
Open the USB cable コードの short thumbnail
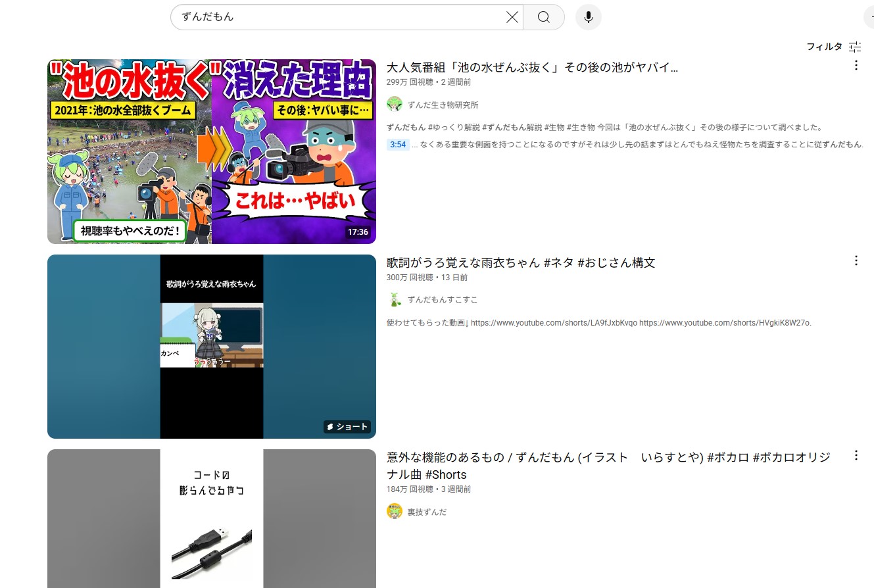tap(212, 518)
